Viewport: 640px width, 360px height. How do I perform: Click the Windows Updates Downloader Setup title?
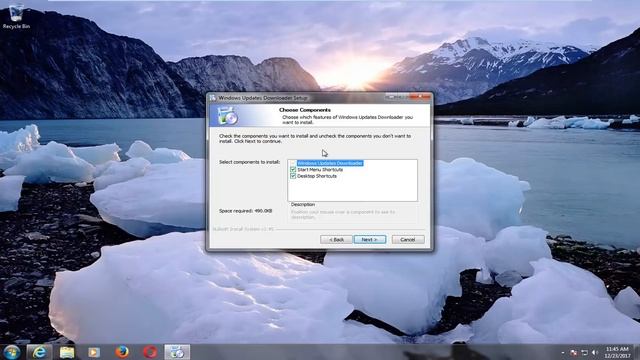[x=263, y=98]
